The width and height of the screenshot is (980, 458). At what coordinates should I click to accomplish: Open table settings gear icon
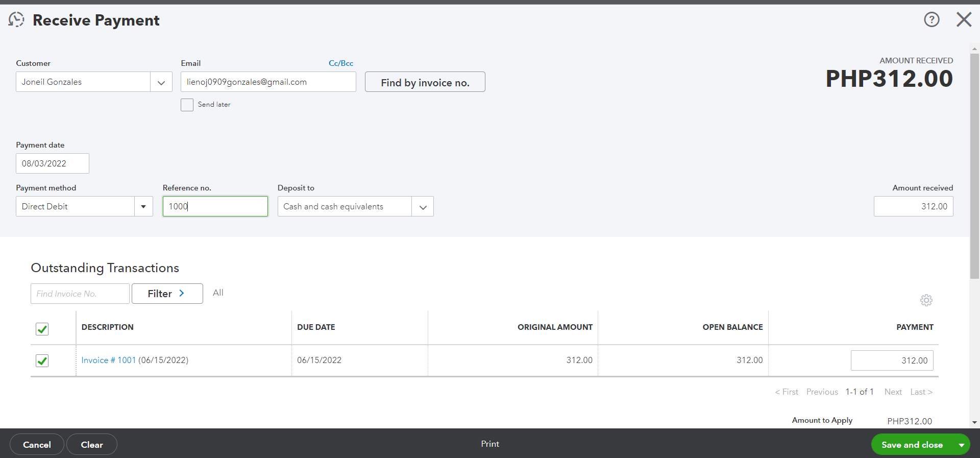point(926,300)
